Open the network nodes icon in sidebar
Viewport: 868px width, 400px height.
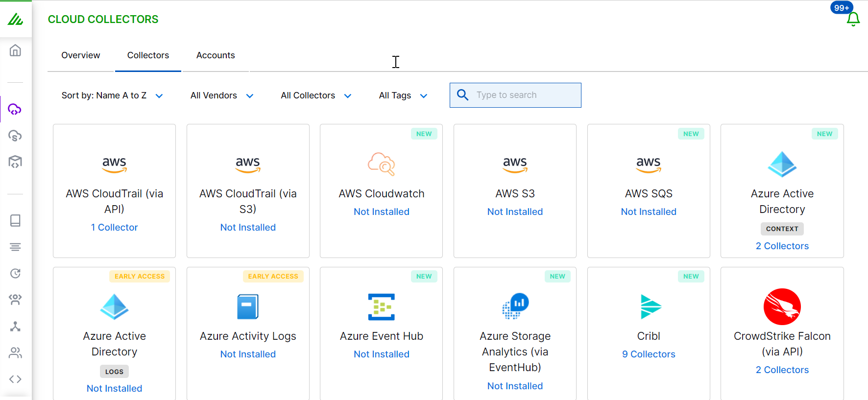point(15,326)
